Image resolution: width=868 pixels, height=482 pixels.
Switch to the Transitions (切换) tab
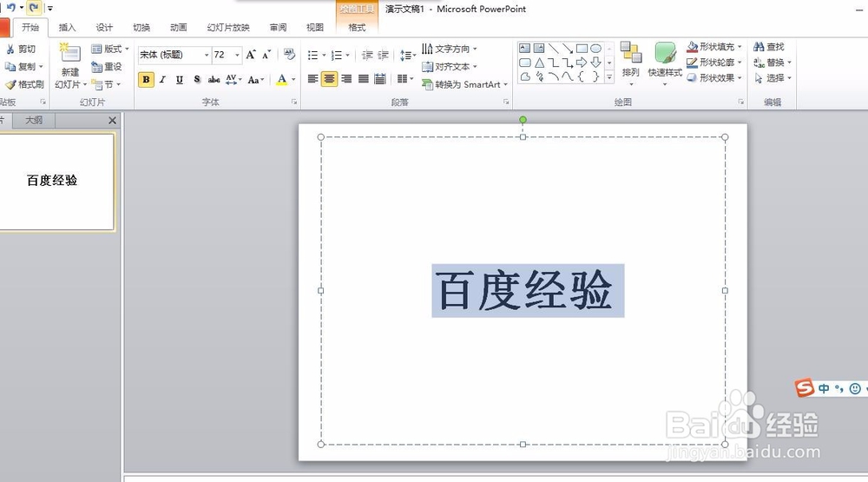point(141,27)
